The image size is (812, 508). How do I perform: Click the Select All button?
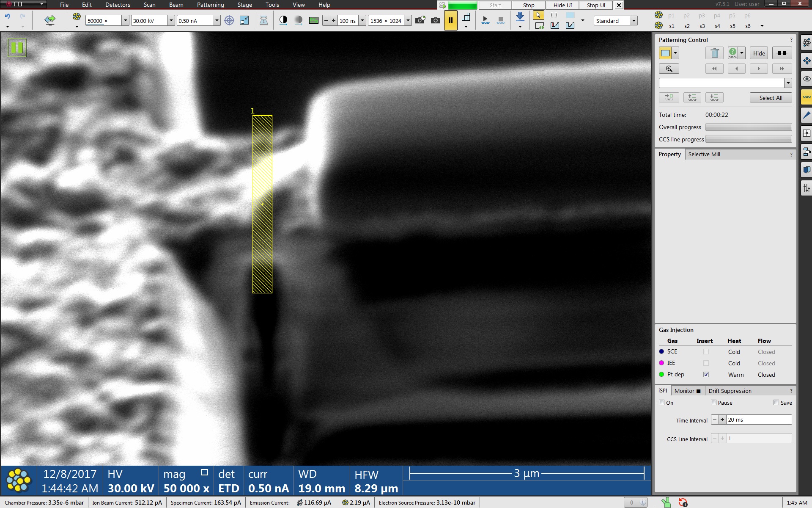point(771,98)
